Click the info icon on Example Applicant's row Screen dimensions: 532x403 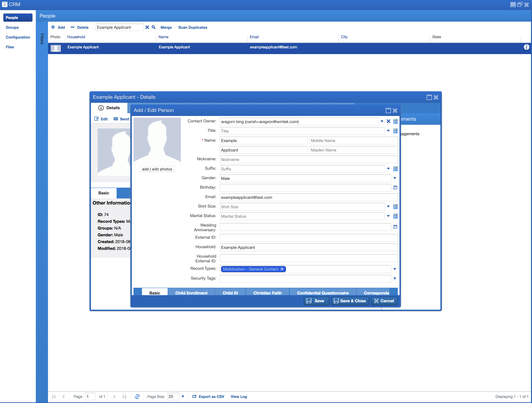point(526,47)
